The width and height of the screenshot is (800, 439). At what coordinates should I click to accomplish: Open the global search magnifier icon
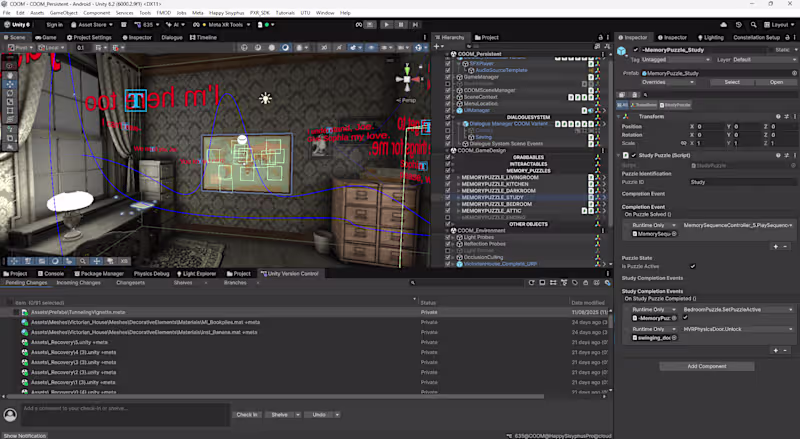[754, 25]
